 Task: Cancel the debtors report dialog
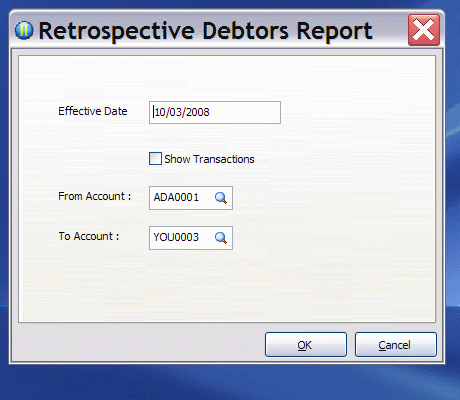(396, 345)
